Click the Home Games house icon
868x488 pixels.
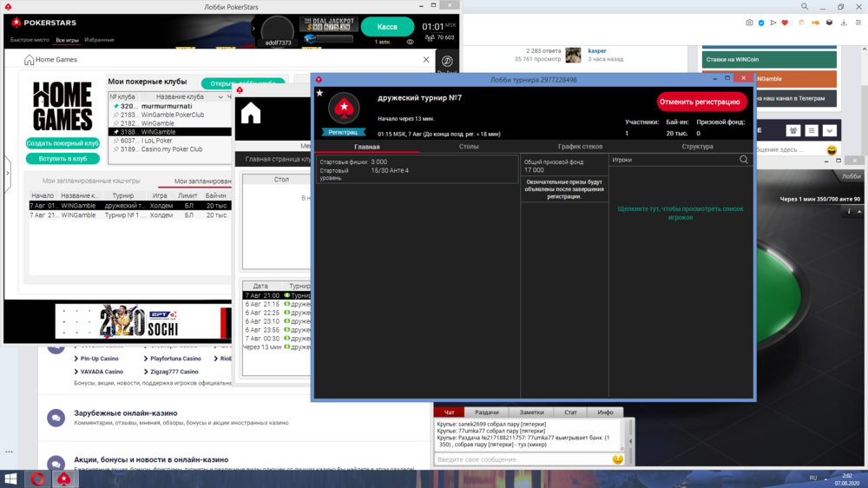[x=30, y=60]
